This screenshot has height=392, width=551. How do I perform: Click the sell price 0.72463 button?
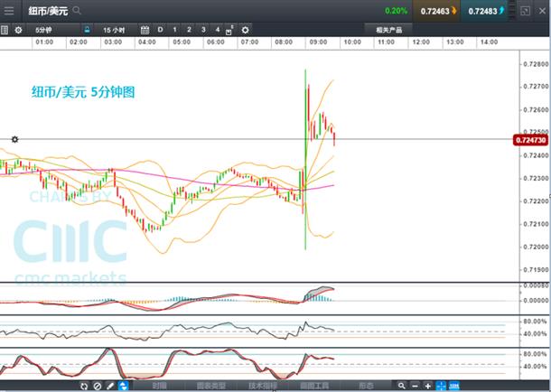[435, 11]
